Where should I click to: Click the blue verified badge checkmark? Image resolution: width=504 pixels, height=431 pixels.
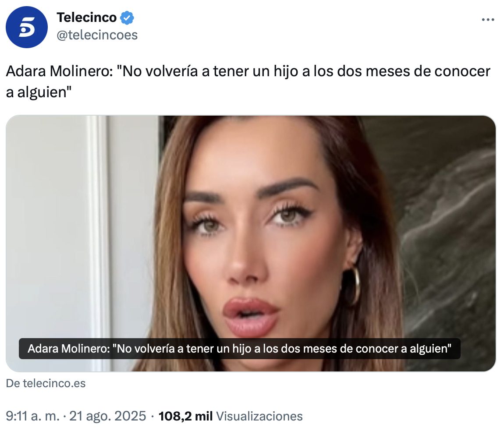pos(127,18)
